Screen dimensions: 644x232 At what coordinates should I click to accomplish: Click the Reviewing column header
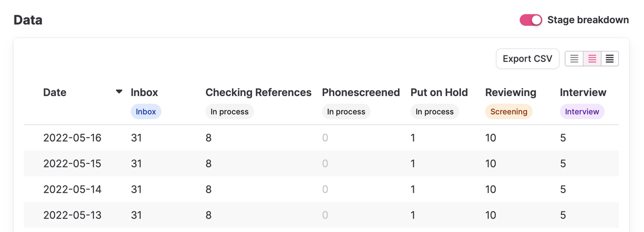point(510,92)
